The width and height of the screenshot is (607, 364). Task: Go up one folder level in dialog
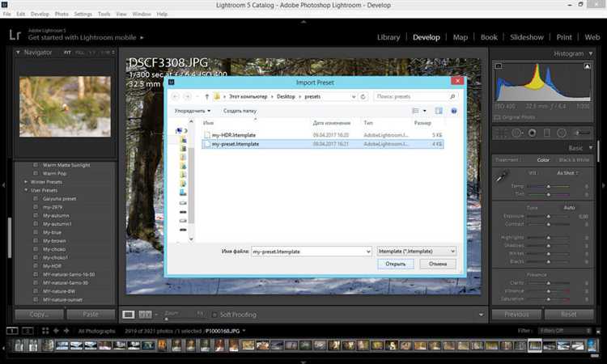[x=206, y=96]
